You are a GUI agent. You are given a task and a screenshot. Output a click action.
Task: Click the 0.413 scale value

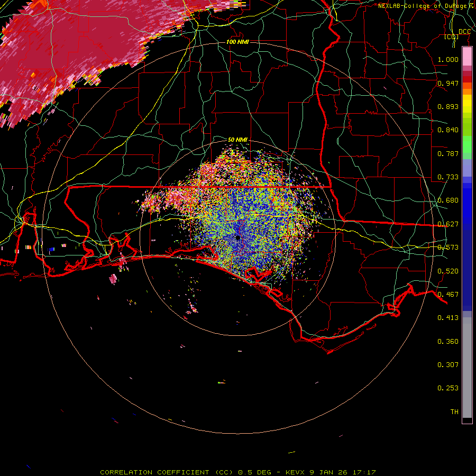(448, 318)
